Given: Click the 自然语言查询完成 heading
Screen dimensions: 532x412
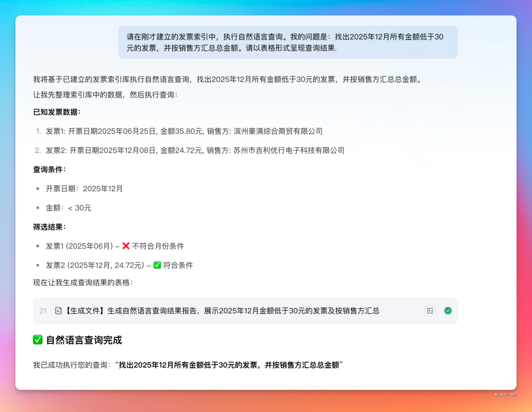Looking at the screenshot, I should pyautogui.click(x=84, y=340).
